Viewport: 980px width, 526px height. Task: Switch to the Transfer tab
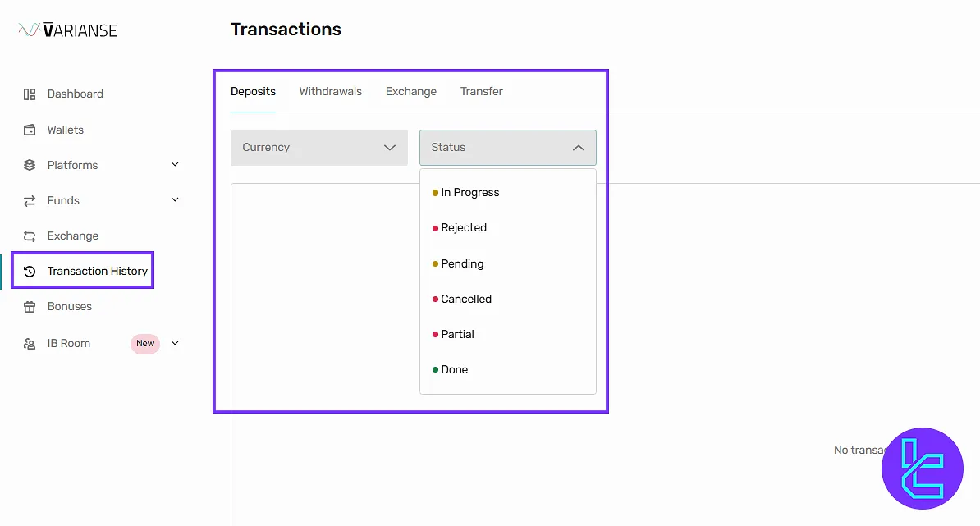click(481, 91)
